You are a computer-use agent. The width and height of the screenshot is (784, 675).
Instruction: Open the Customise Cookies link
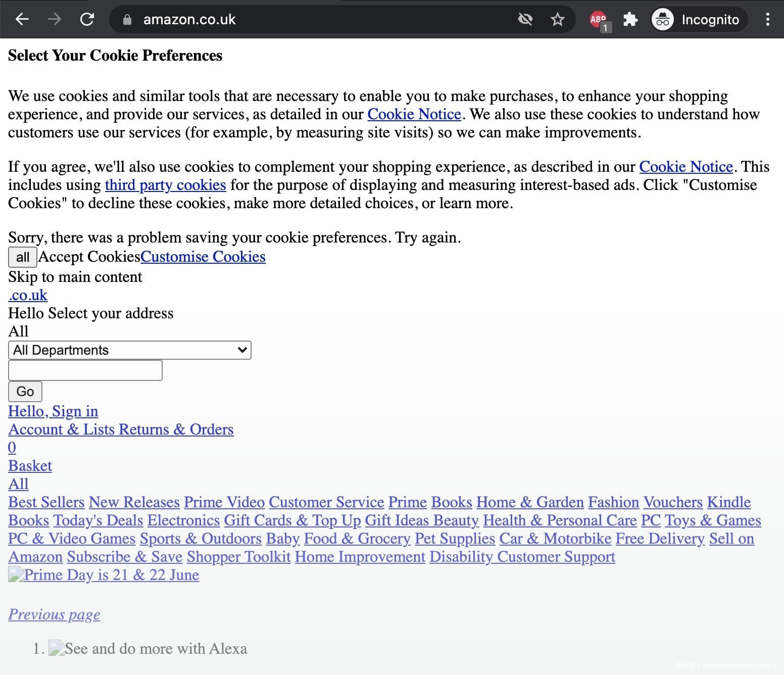[x=203, y=257]
